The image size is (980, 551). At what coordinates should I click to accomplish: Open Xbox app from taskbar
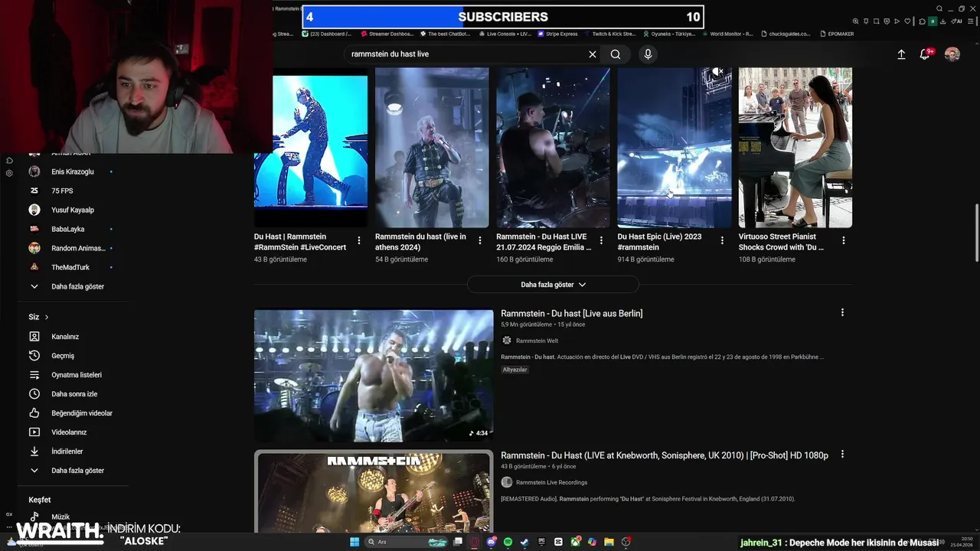(576, 542)
